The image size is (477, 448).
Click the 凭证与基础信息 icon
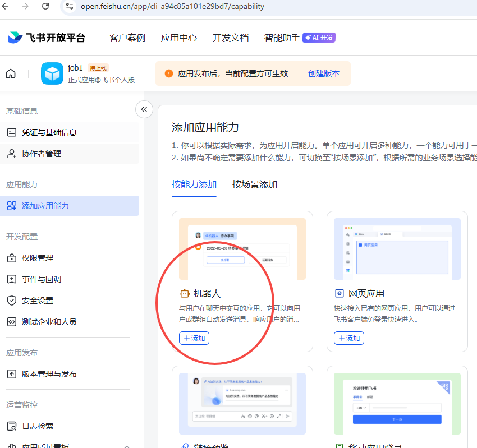[x=12, y=132]
